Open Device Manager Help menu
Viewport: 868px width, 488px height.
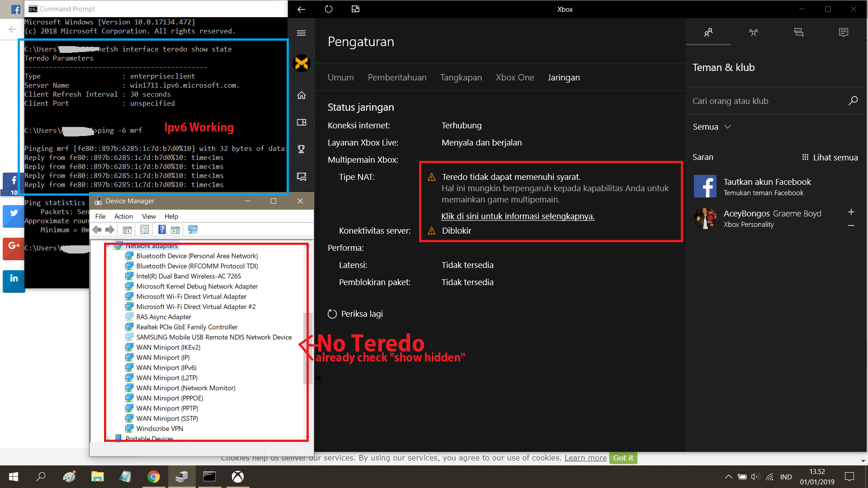[171, 216]
